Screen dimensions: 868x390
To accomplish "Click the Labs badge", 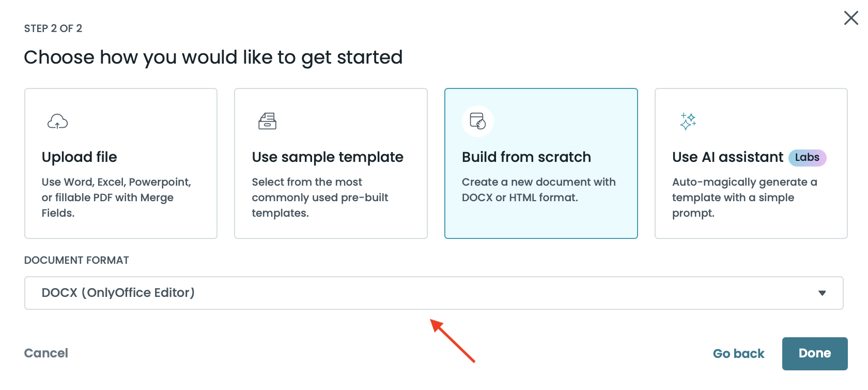I will [x=807, y=157].
